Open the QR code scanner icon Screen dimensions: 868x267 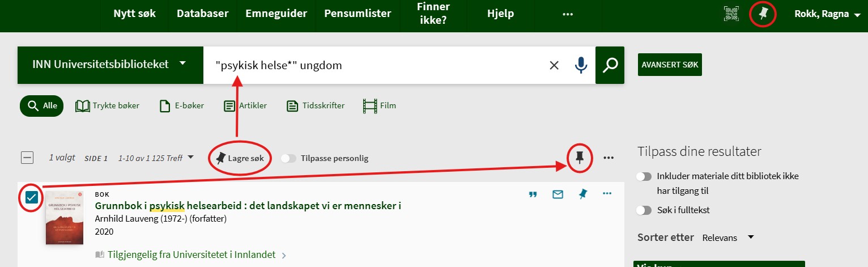point(731,14)
